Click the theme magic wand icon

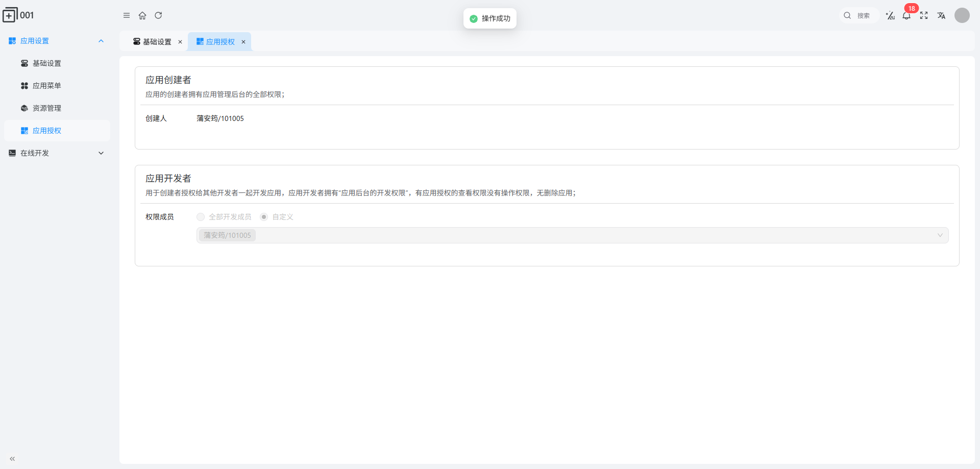tap(890, 16)
